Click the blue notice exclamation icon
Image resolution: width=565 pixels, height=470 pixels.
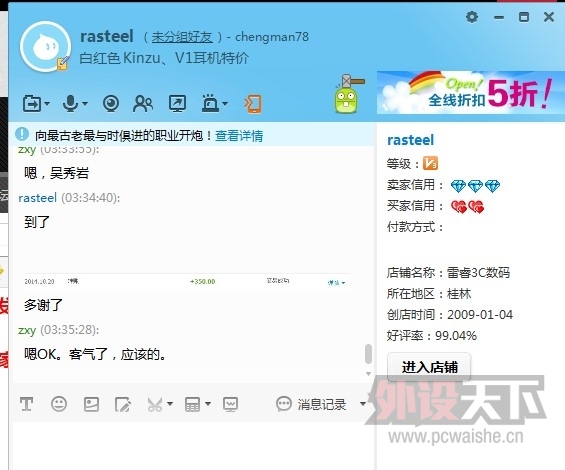pyautogui.click(x=22, y=134)
